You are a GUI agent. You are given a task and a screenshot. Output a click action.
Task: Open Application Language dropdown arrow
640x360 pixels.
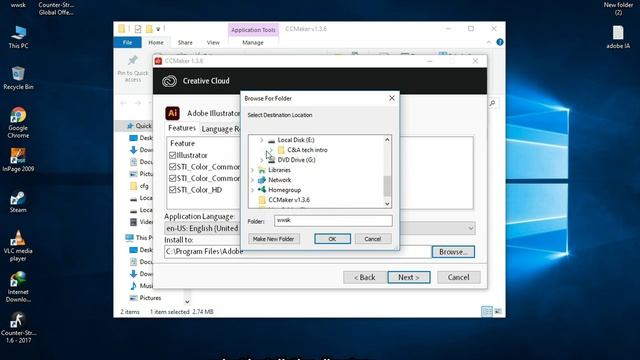(x=471, y=228)
